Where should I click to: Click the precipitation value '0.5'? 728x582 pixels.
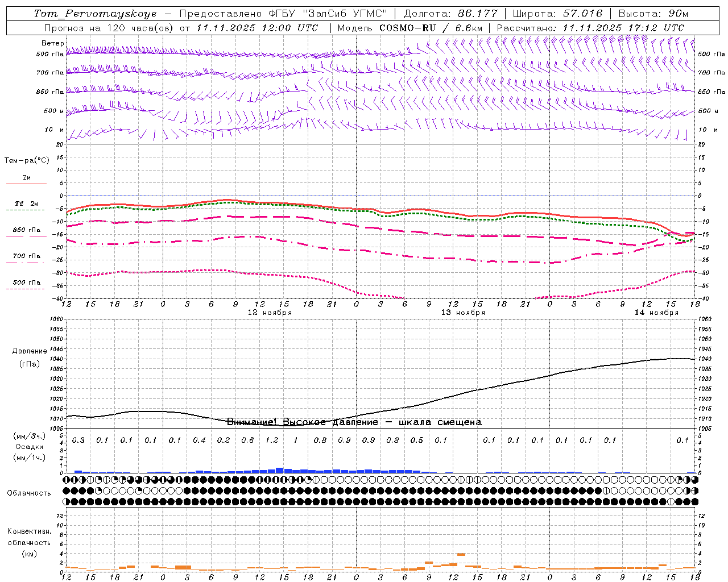pyautogui.click(x=417, y=440)
